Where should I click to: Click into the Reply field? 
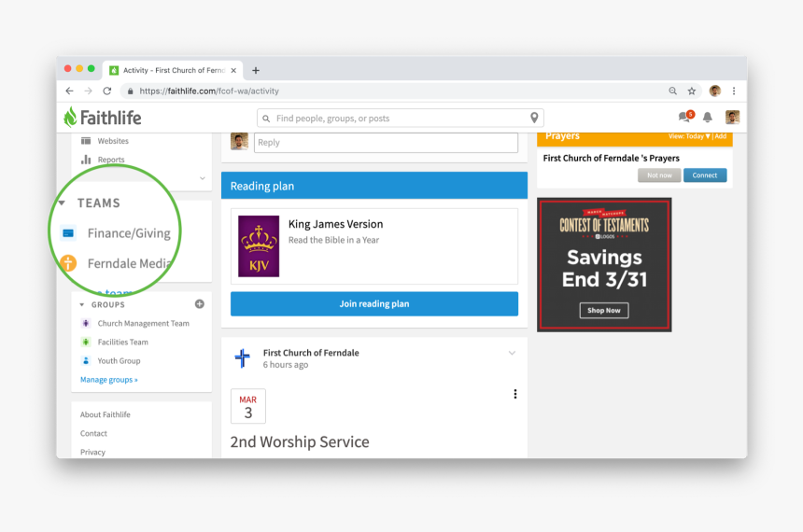click(x=386, y=143)
